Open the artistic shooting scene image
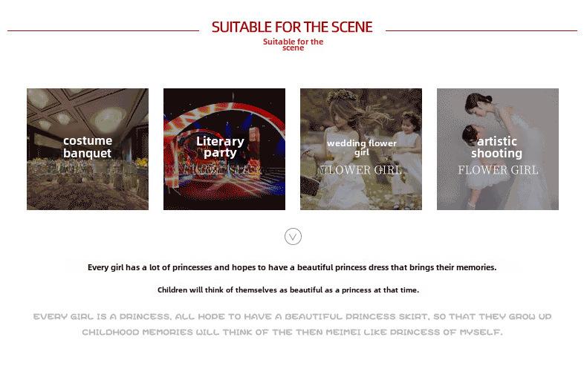Viewport: 587px width, 392px height. [498, 149]
